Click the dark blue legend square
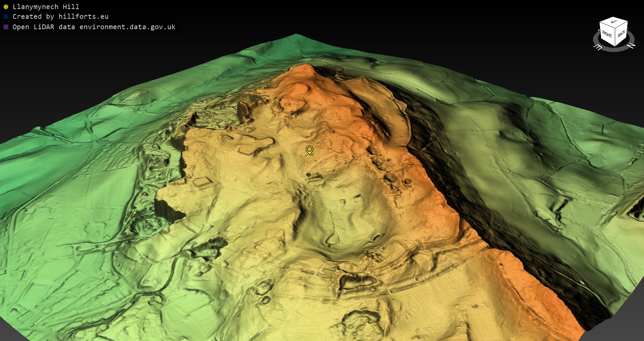The image size is (644, 341). coord(6,16)
